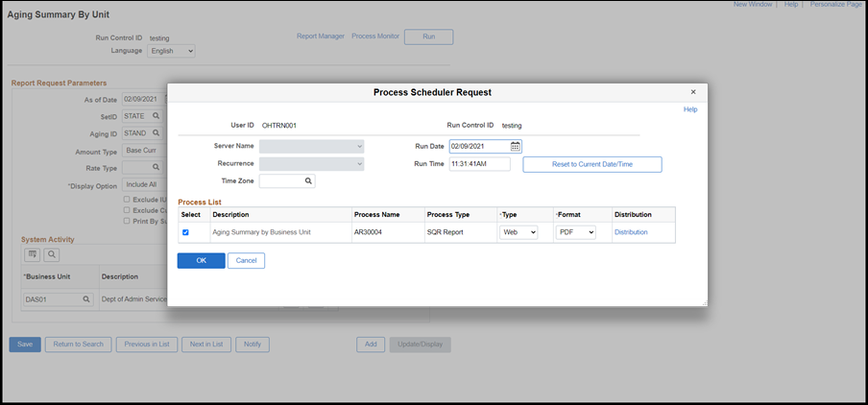This screenshot has height=405, width=868.
Task: Open the Distribution link
Action: point(631,232)
